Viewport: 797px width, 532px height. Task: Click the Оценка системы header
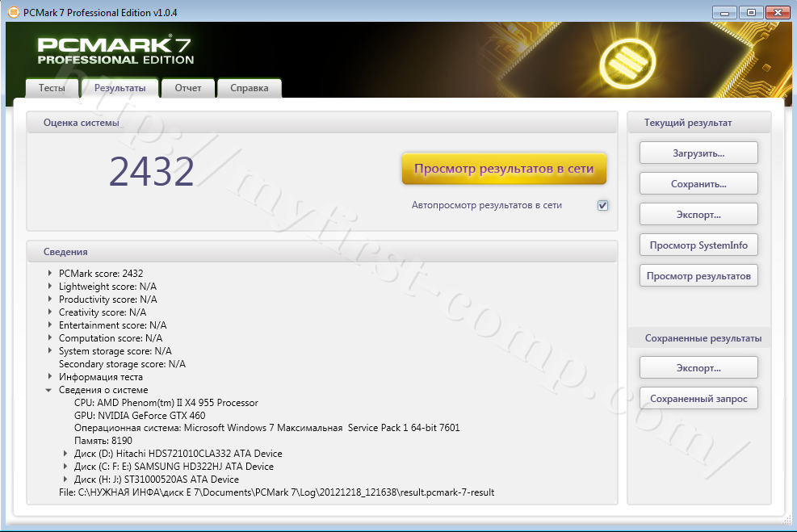[82, 123]
